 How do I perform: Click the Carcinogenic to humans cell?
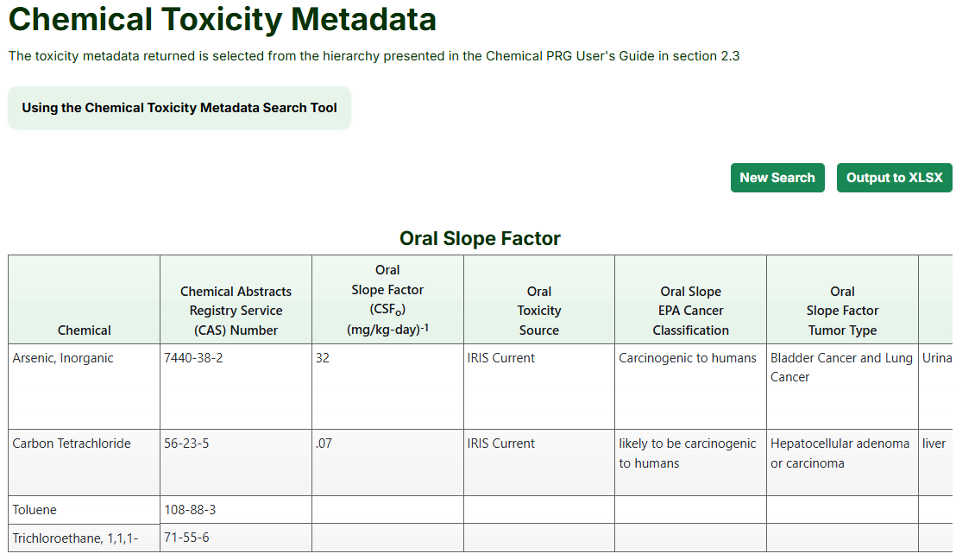tap(688, 358)
